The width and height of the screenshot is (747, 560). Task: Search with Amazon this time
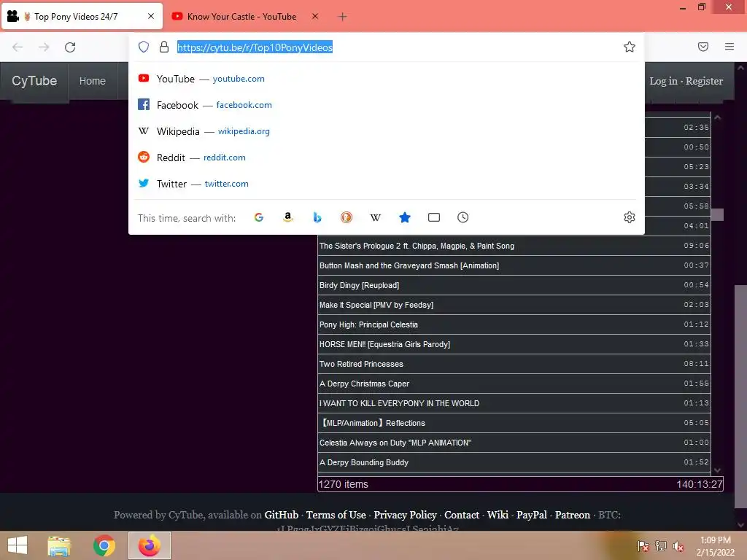click(287, 217)
